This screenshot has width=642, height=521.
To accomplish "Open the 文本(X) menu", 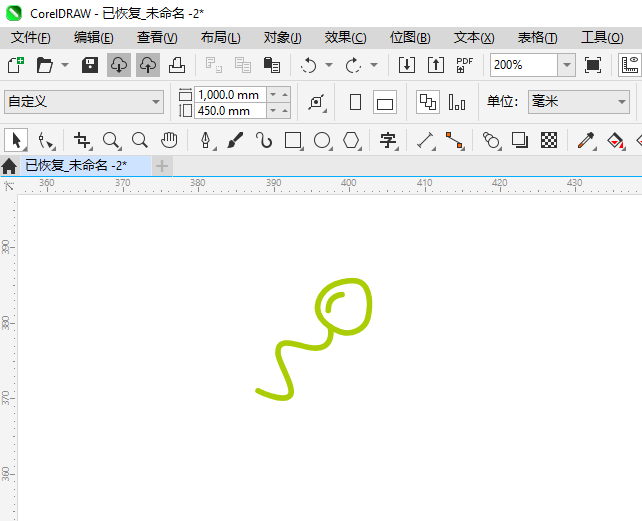I will [474, 38].
